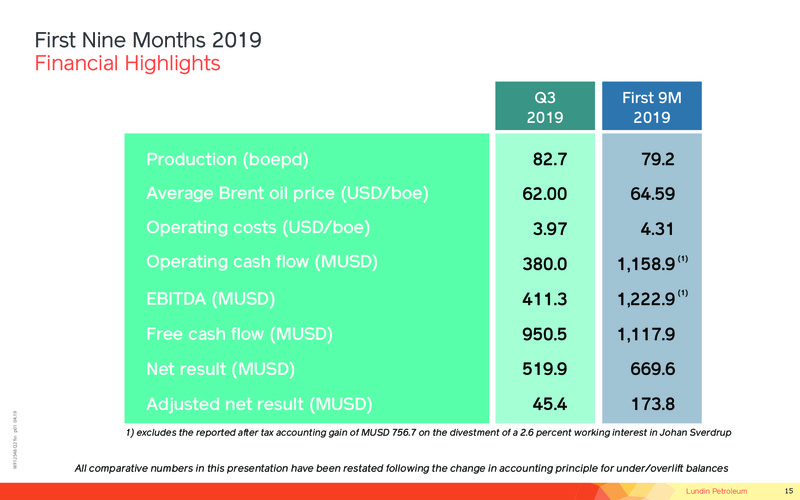The image size is (800, 500).
Task: Click the 'Lundin Petroleum' footer text
Action: (x=716, y=491)
